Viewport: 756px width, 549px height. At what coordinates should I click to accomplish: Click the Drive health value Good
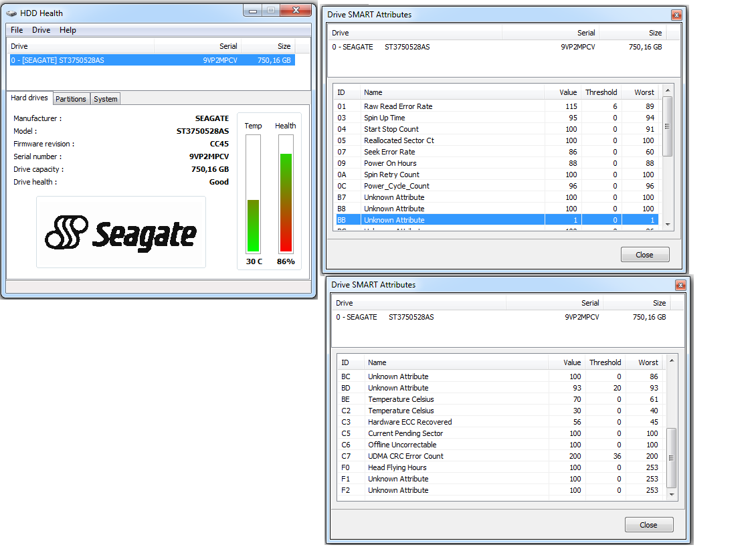point(219,182)
